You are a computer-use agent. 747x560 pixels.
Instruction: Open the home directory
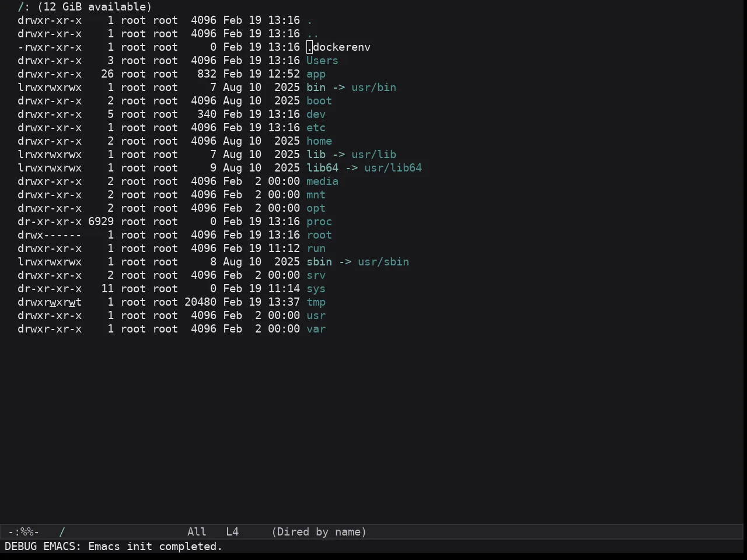tap(319, 141)
